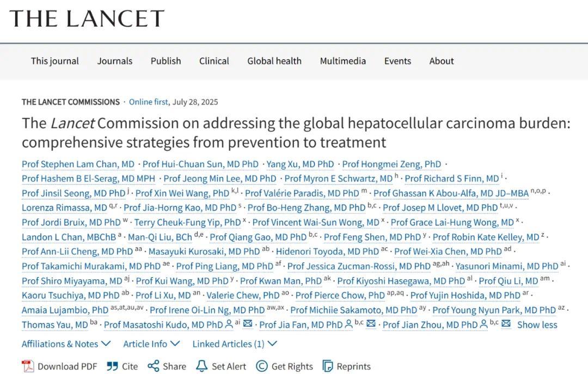Expand Linked Articles (1) section

(x=235, y=344)
